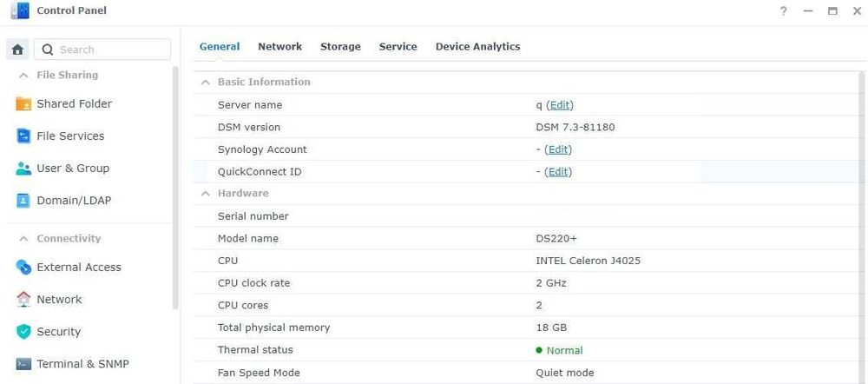
Task: Collapse the Hardware section
Action: point(206,194)
